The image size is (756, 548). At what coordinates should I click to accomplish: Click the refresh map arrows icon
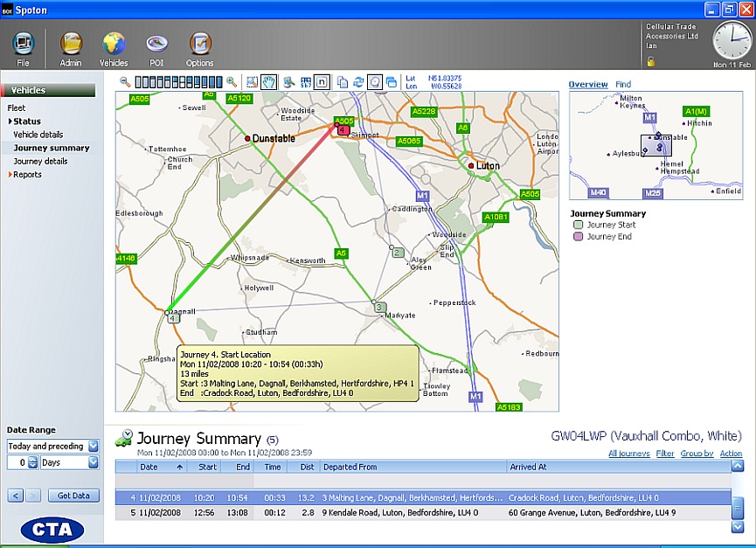358,82
